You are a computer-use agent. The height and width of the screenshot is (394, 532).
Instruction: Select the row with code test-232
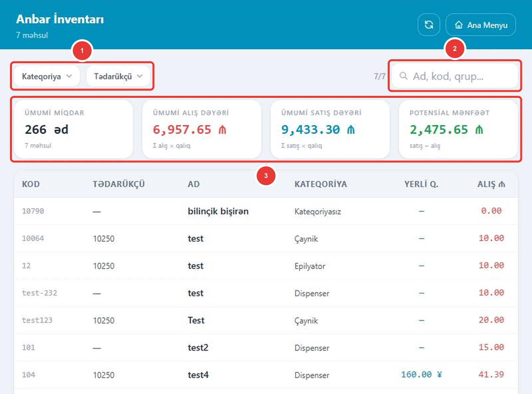(266, 293)
